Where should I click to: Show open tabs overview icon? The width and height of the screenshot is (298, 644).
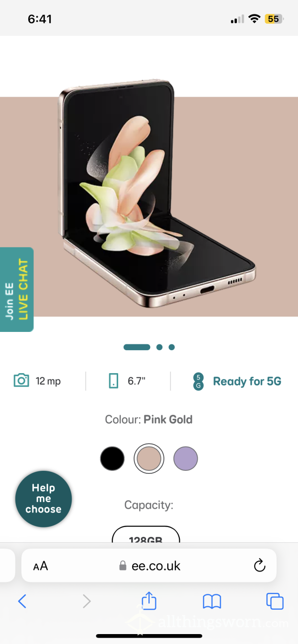point(275,601)
